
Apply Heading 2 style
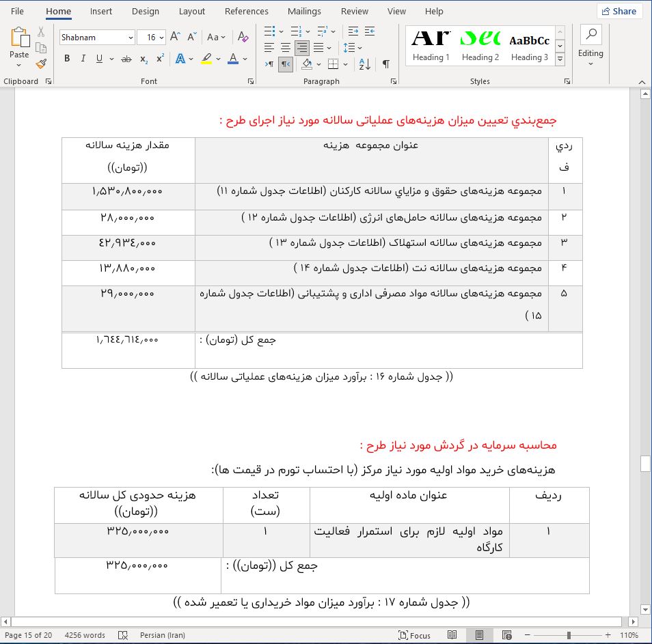click(480, 45)
